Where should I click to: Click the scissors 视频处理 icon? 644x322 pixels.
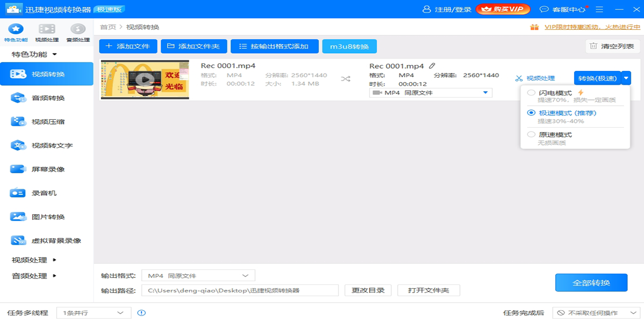coord(519,78)
